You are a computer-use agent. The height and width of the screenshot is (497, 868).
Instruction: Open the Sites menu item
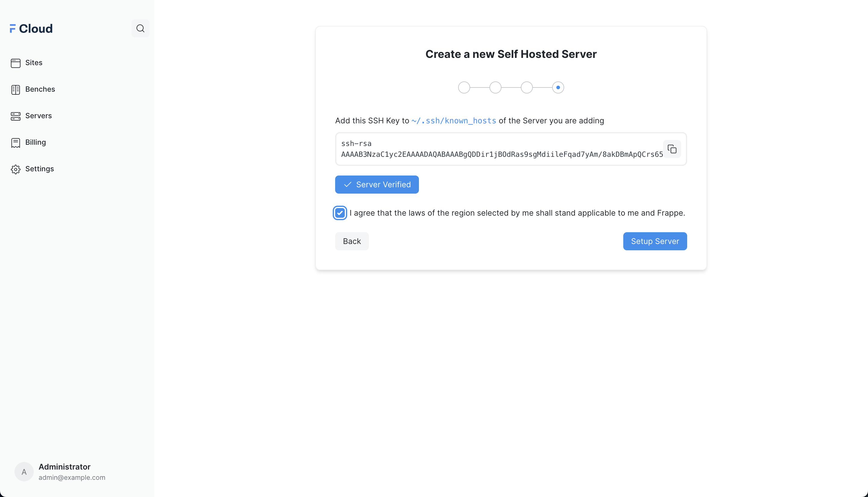[33, 63]
